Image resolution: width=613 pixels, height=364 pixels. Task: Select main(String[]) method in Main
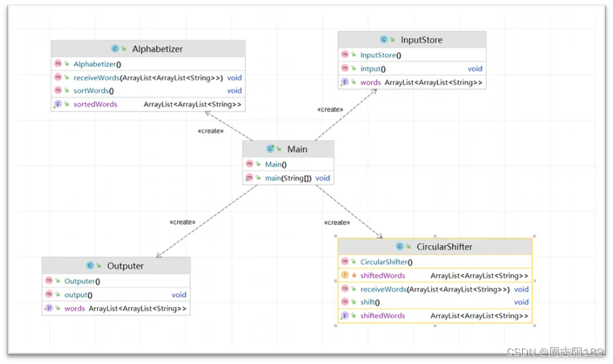coord(288,178)
